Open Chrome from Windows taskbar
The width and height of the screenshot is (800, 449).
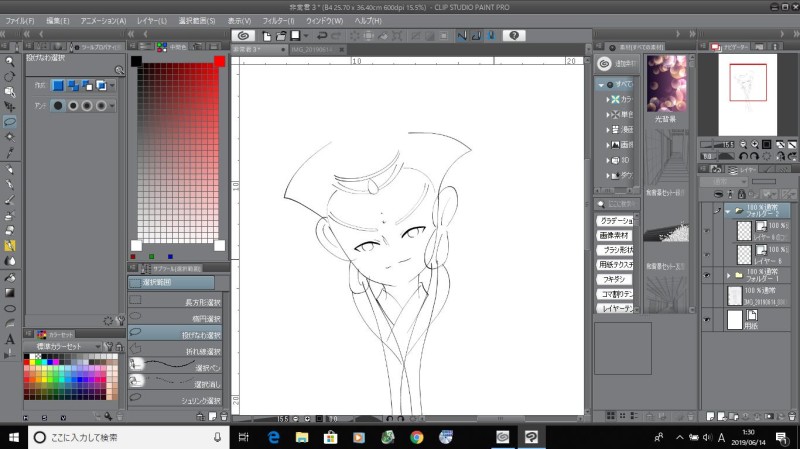coord(416,437)
